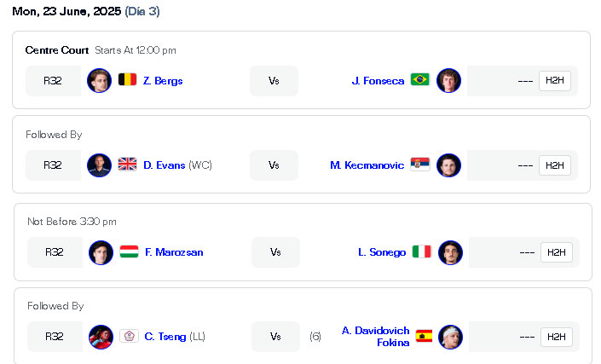Open C. Tseng player profile link
601x364 pixels.
pos(165,337)
